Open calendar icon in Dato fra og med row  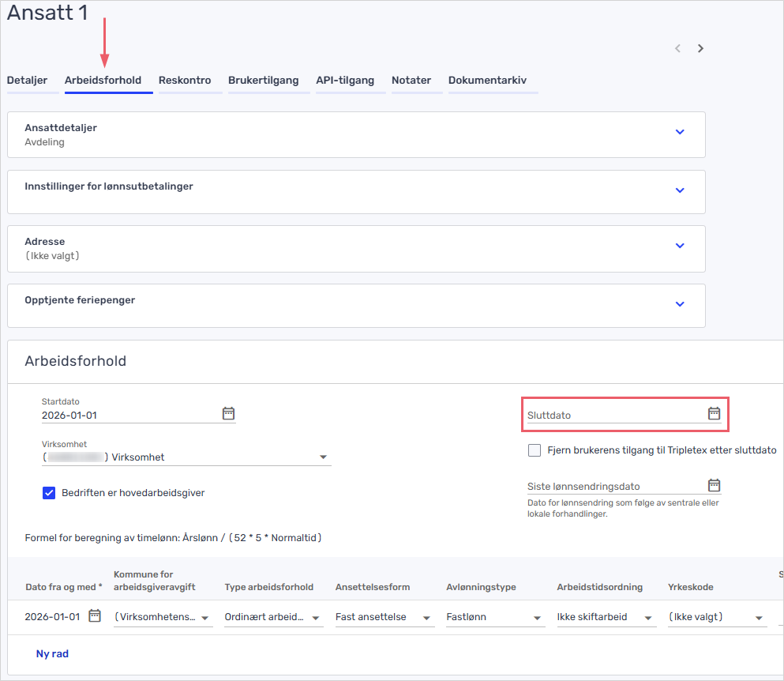click(95, 615)
